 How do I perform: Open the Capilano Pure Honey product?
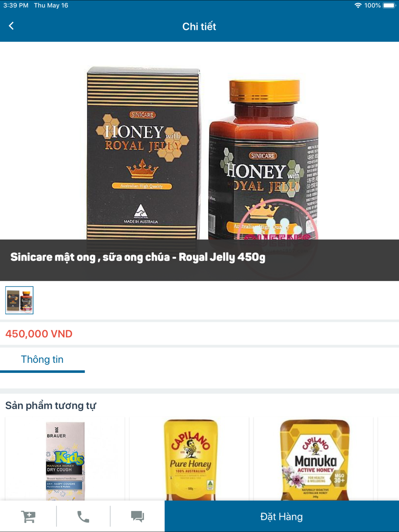pyautogui.click(x=190, y=459)
